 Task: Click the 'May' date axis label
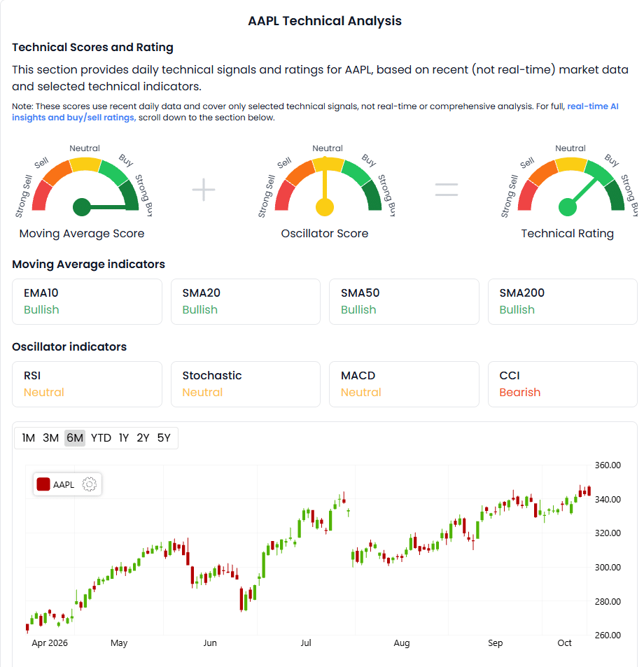[119, 643]
